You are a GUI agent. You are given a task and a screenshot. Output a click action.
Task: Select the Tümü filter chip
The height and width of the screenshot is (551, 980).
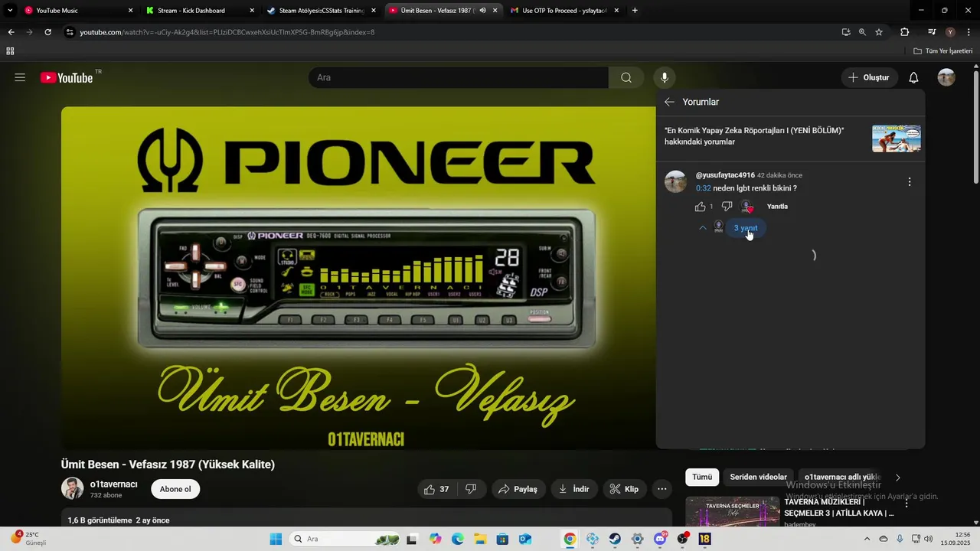click(x=702, y=478)
